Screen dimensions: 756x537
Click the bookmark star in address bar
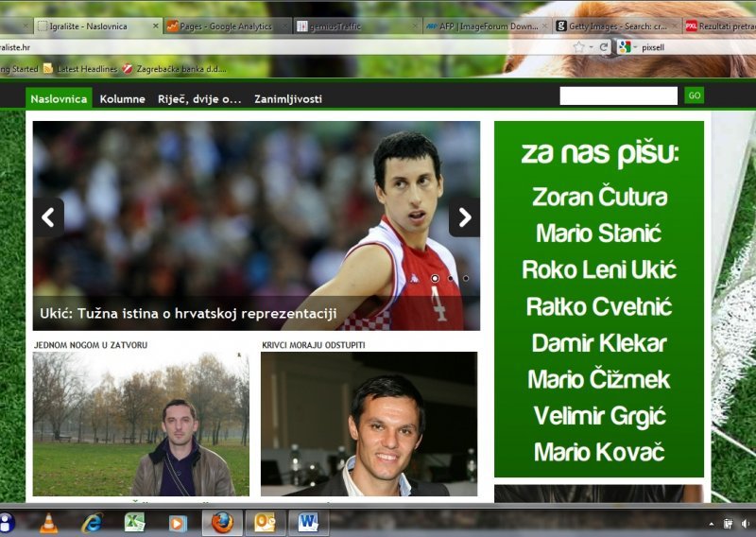coord(578,46)
